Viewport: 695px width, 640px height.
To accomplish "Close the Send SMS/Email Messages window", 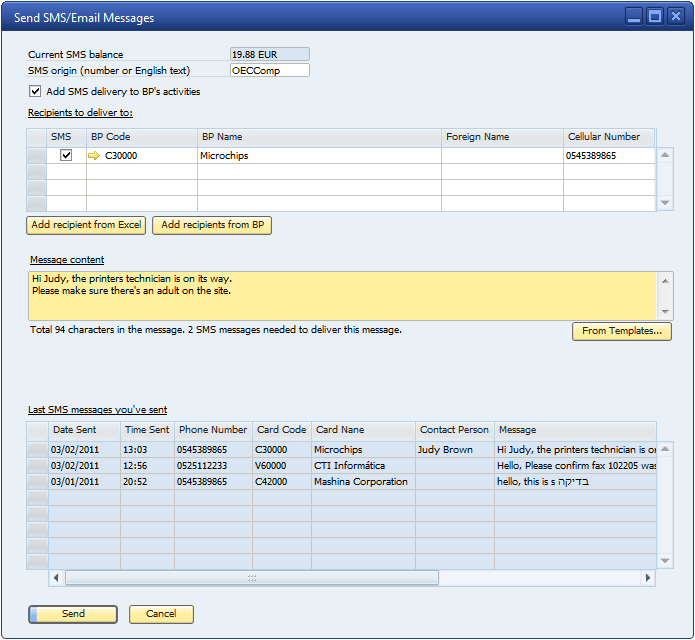I will click(x=675, y=17).
